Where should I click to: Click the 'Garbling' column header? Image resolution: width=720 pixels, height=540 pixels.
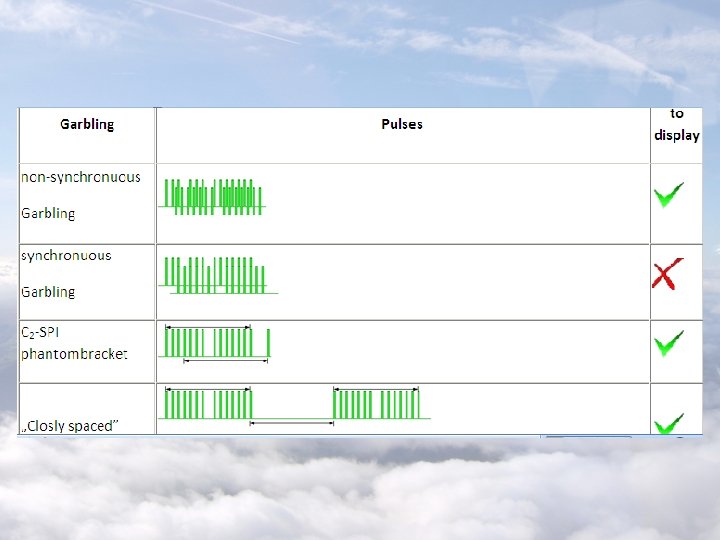(87, 124)
